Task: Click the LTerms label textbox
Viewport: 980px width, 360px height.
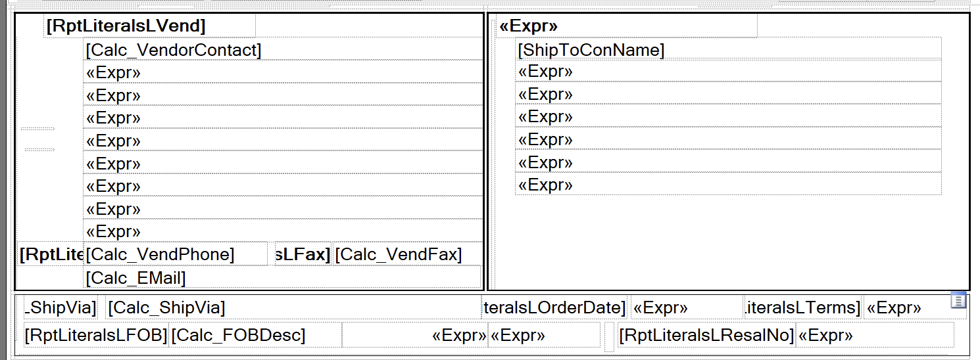Action: pyautogui.click(x=802, y=307)
